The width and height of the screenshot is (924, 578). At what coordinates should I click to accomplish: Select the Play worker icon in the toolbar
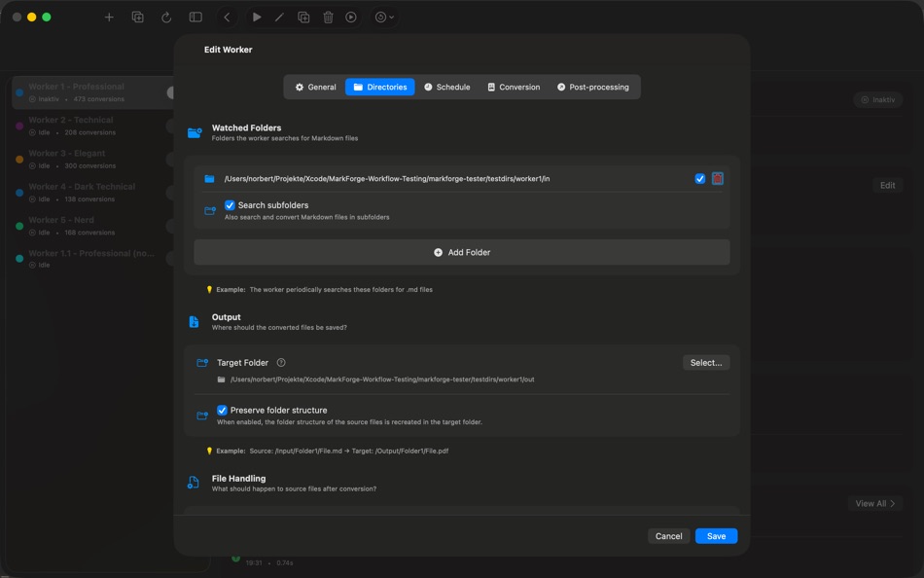[x=256, y=17]
